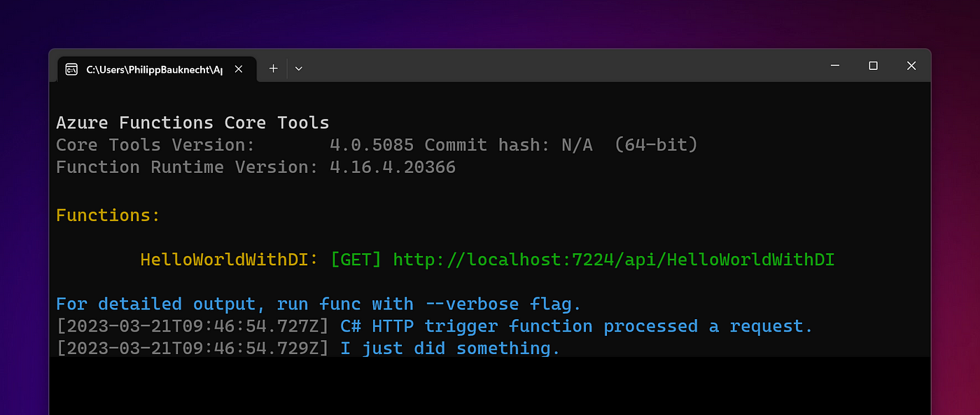Click the Core Tools Version 4.0.5085 line
Image resolution: width=980 pixels, height=415 pixels.
[x=377, y=146]
